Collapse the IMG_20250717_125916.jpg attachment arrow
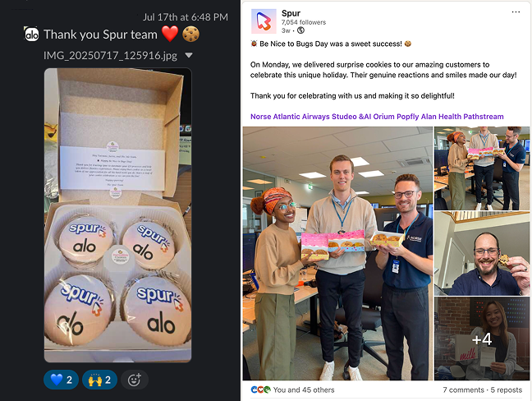Image resolution: width=532 pixels, height=401 pixels. click(x=189, y=55)
